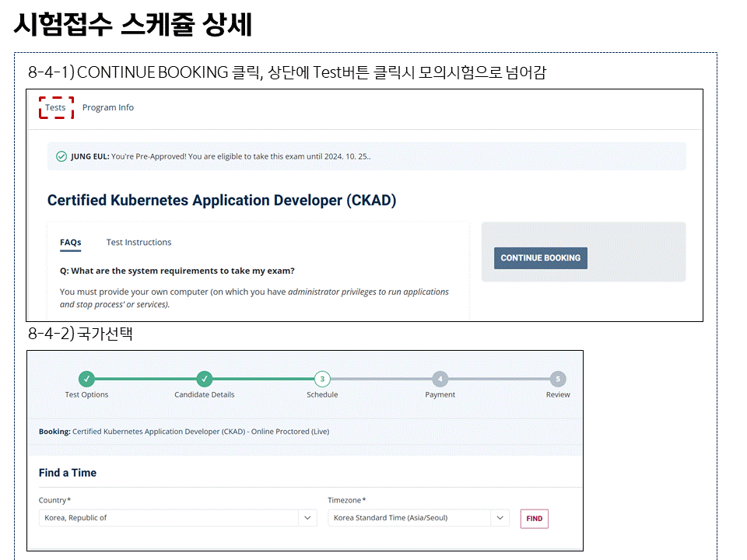Click the Candidate Details step checkmark
747x560 pixels.
205,379
